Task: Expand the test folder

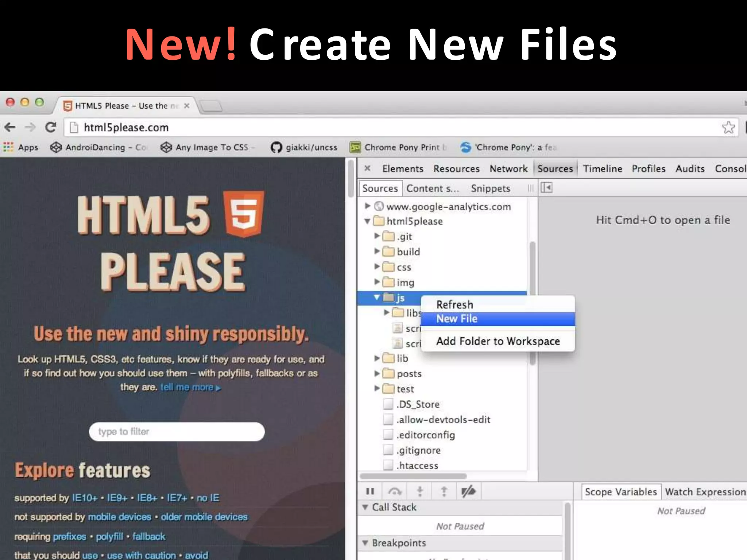Action: point(377,389)
